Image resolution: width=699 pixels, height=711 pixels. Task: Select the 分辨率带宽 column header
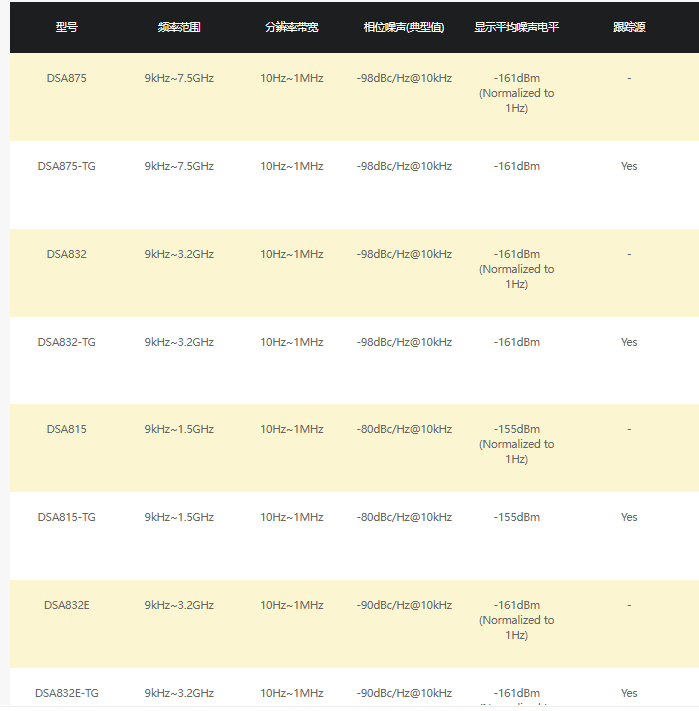[292, 27]
